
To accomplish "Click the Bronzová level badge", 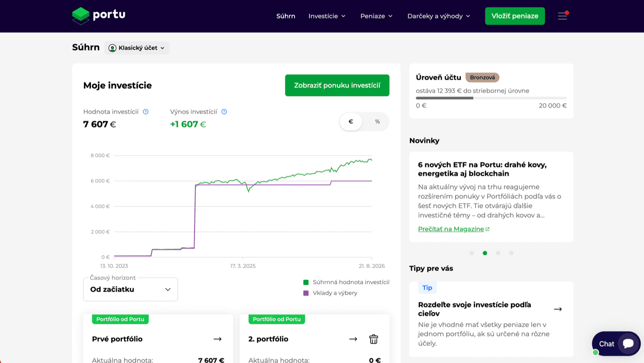I will pyautogui.click(x=482, y=78).
